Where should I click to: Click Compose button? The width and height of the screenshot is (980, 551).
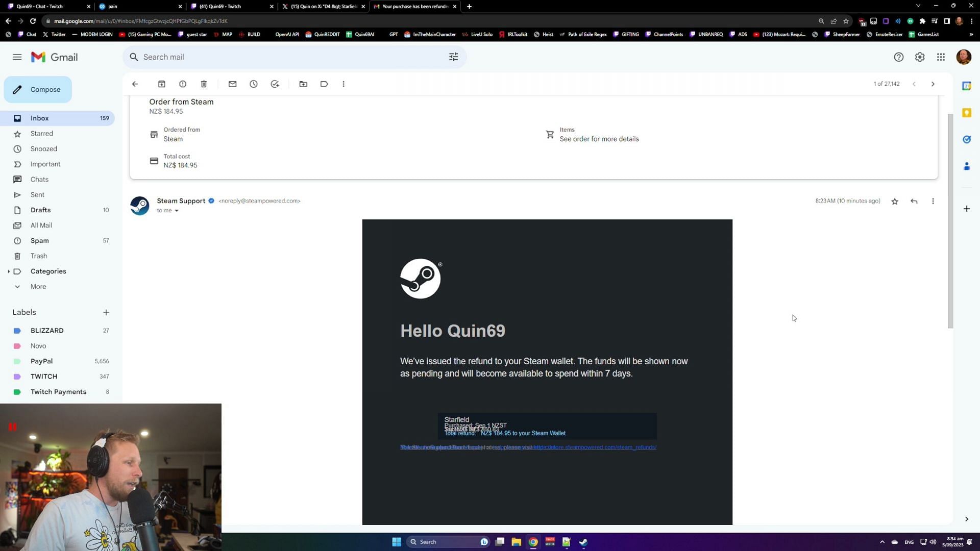pos(38,90)
